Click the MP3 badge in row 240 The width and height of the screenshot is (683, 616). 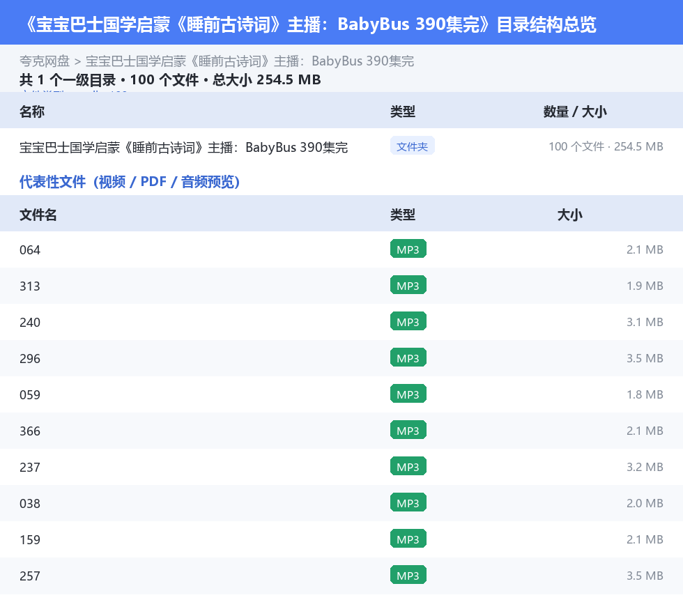coord(408,321)
